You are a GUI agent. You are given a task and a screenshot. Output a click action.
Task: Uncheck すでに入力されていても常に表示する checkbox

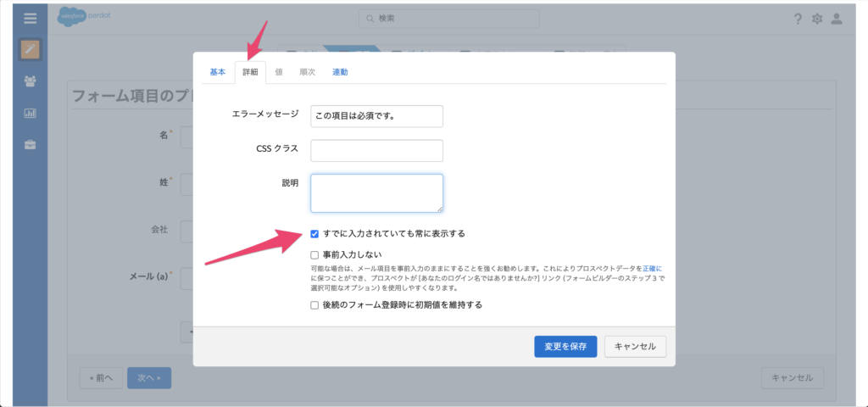(x=314, y=234)
